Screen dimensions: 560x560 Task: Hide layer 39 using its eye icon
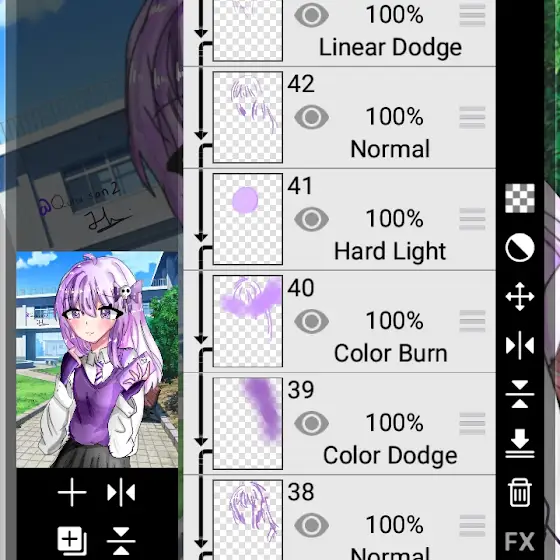[311, 424]
